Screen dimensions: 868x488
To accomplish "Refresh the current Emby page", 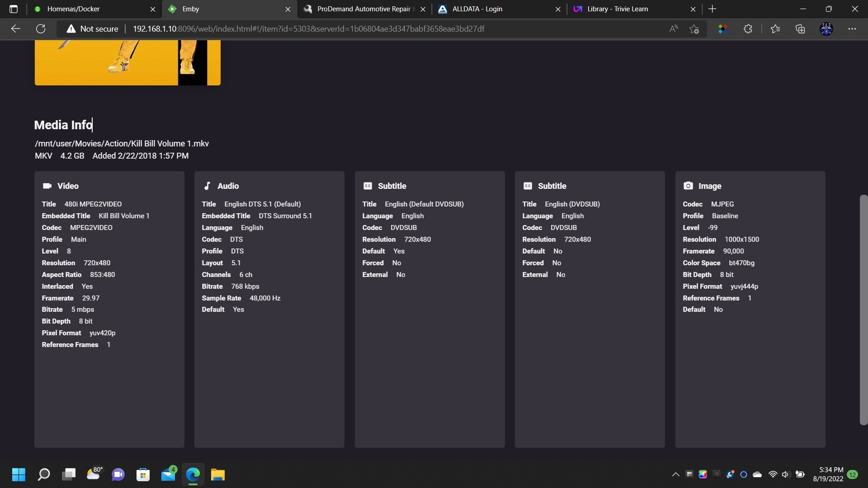I will coord(41,29).
